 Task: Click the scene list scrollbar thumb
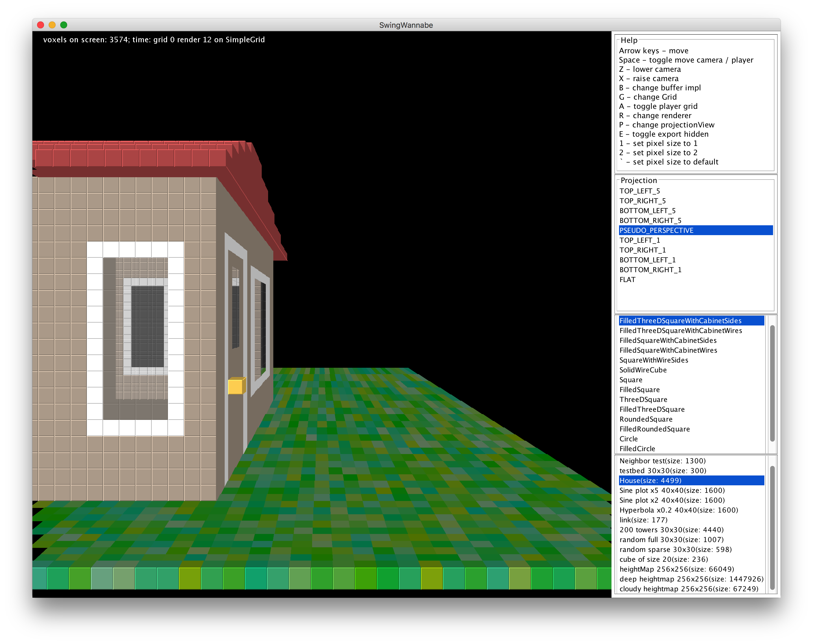coord(772,528)
